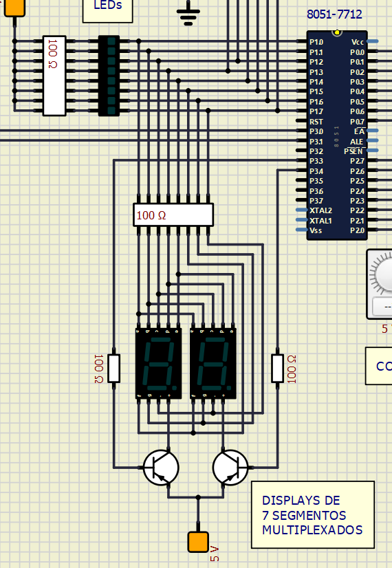Select the LED bar component
The height and width of the screenshot is (568, 392).
(x=109, y=76)
